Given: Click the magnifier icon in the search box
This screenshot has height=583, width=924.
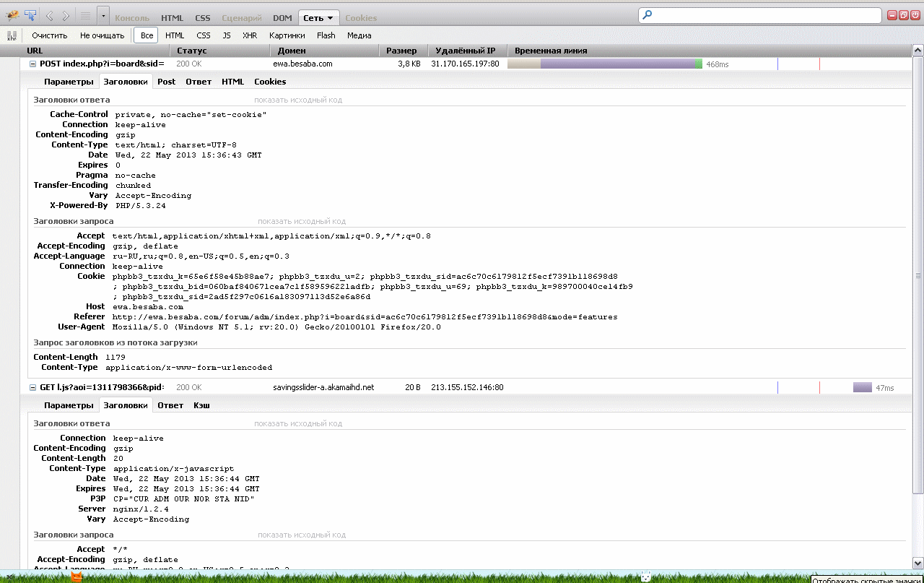Looking at the screenshot, I should (648, 15).
